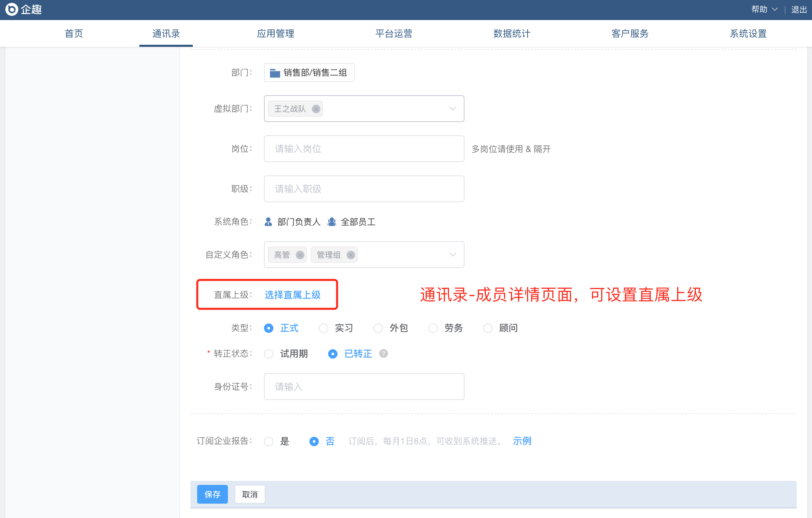
Task: Click the 转正状态 help question icon
Action: point(383,354)
